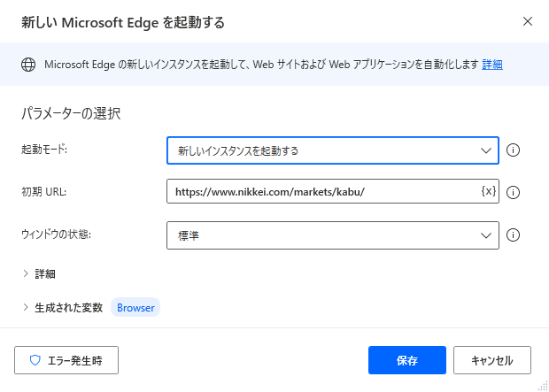Expand the 生成された変数 section
Viewport: 549px width, 392px height.
63,308
